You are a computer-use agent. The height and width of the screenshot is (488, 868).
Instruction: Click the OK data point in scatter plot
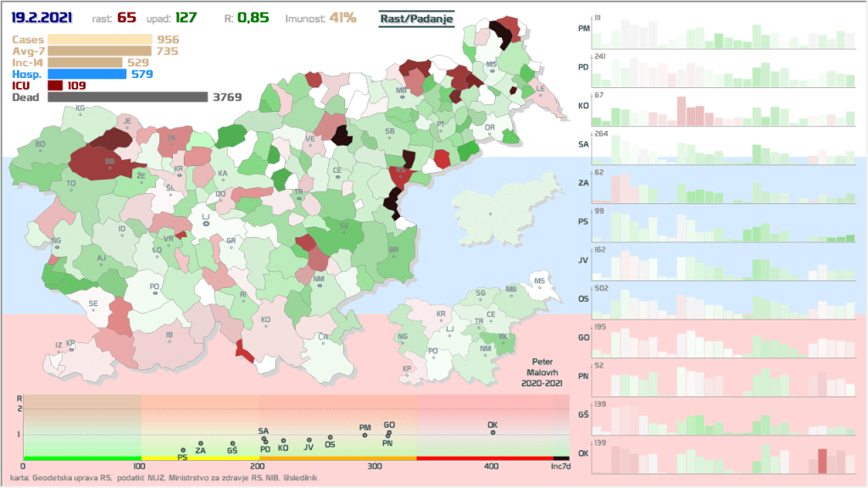point(492,432)
